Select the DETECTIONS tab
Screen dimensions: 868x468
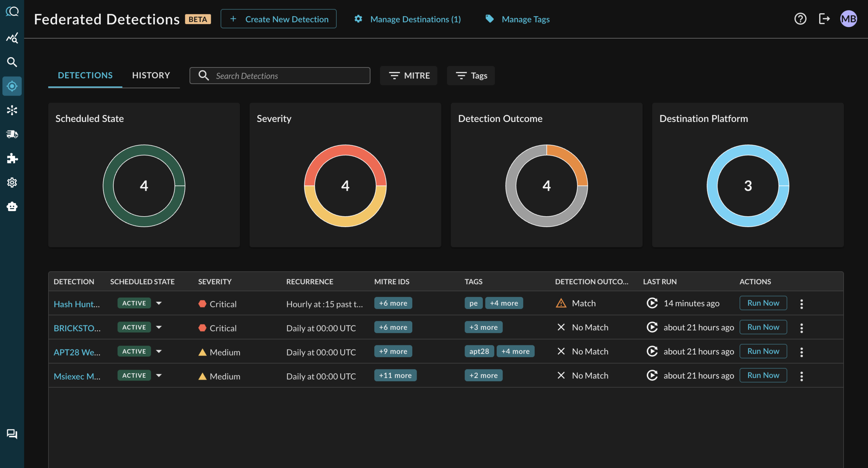pyautogui.click(x=85, y=75)
